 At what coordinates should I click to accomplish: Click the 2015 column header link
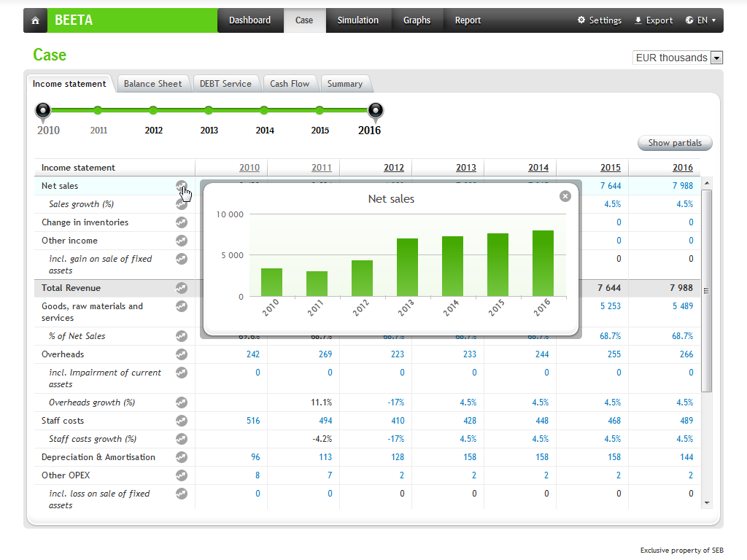611,168
